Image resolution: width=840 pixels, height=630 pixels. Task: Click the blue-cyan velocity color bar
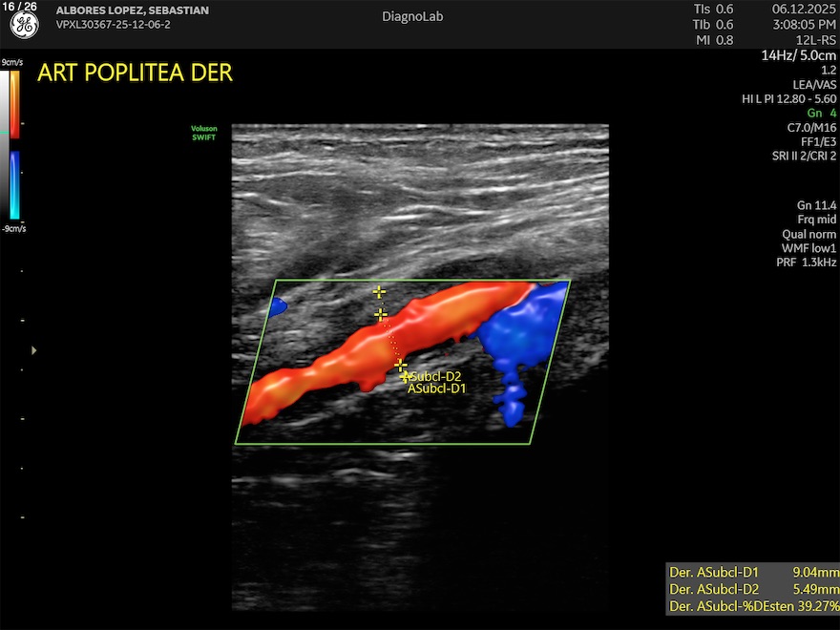click(x=14, y=185)
